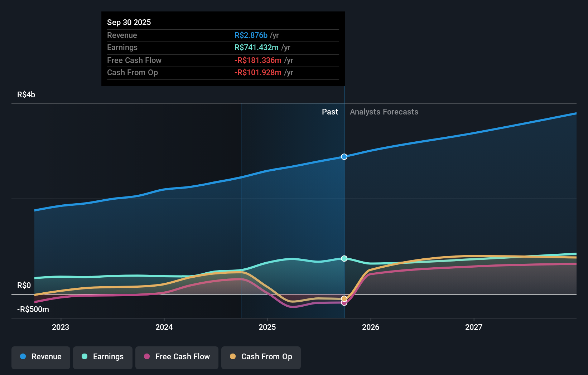
Task: Select the Revenue data point marker on chart
Action: (344, 156)
